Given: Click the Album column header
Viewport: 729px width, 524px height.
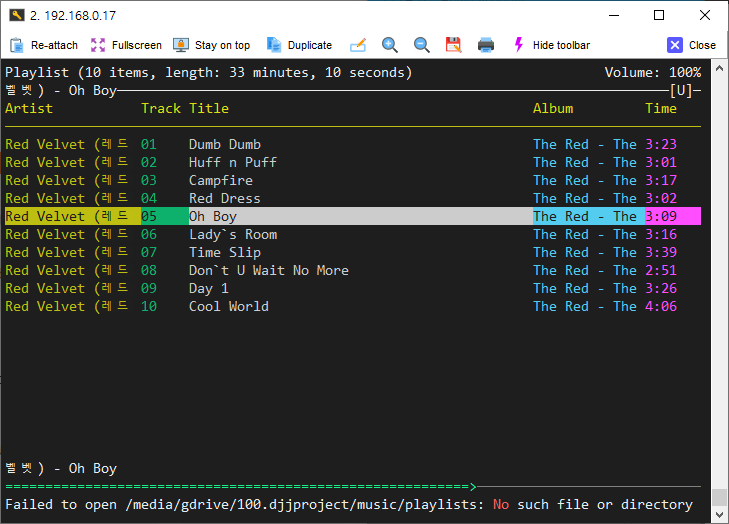Looking at the screenshot, I should click(553, 108).
